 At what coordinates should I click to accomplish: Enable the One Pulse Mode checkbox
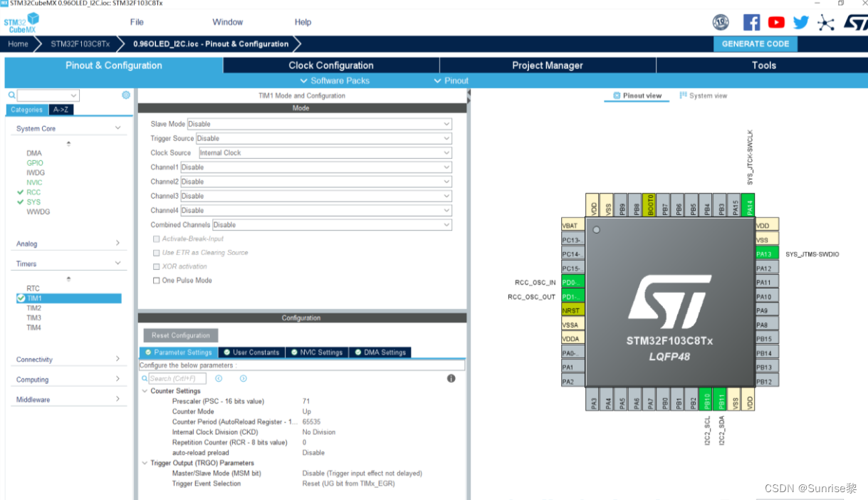[157, 281]
